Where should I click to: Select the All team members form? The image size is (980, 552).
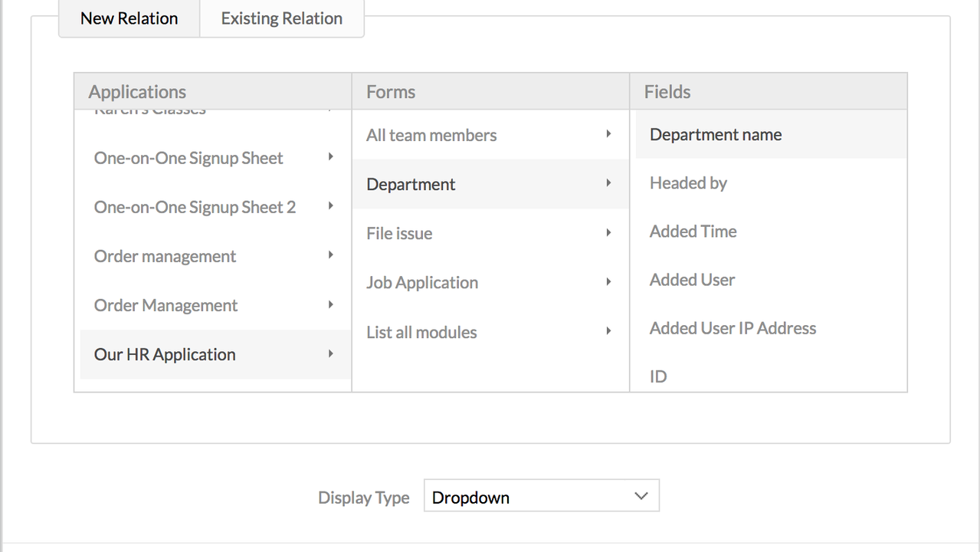pos(431,135)
